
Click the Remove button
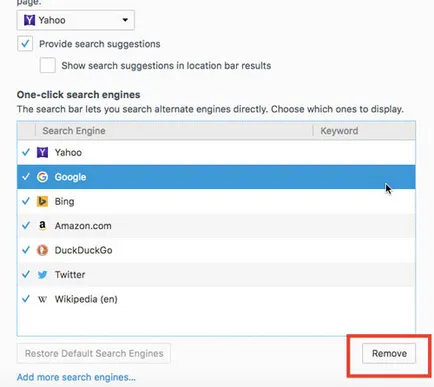click(x=389, y=353)
